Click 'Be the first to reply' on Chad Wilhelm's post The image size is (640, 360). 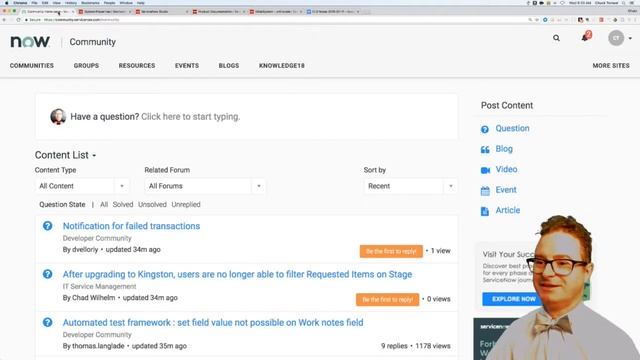(x=387, y=299)
